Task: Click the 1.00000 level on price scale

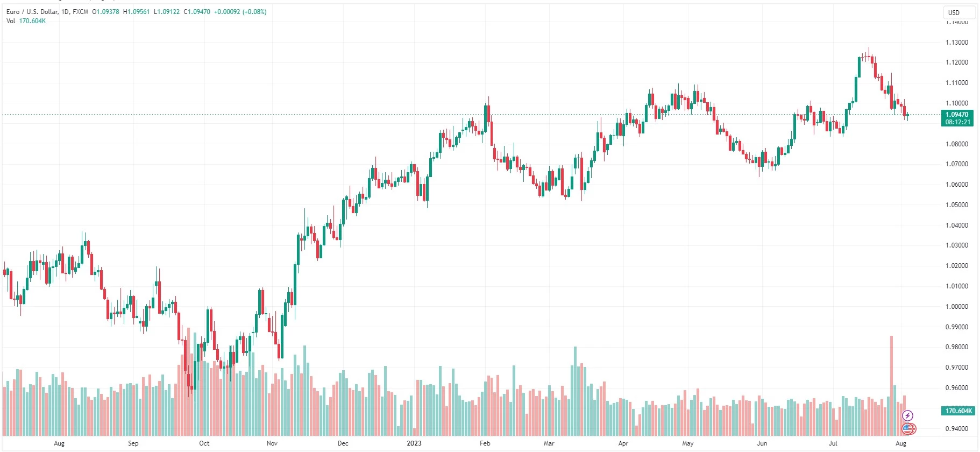Action: (956, 307)
